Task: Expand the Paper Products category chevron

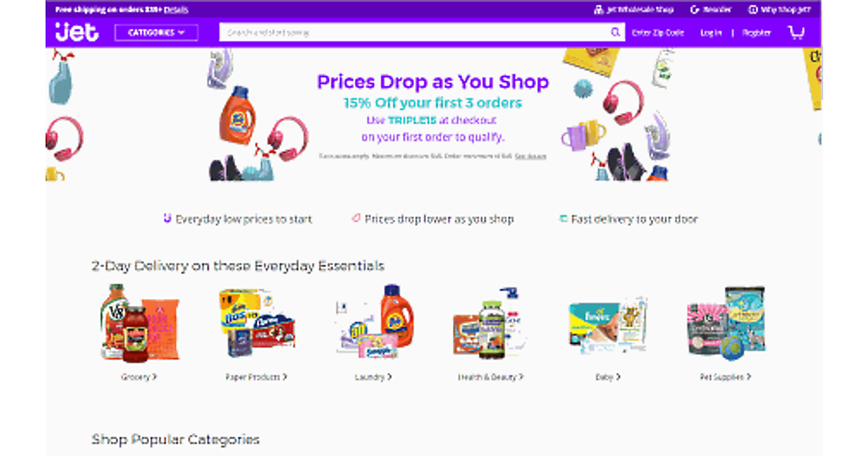Action: click(285, 377)
